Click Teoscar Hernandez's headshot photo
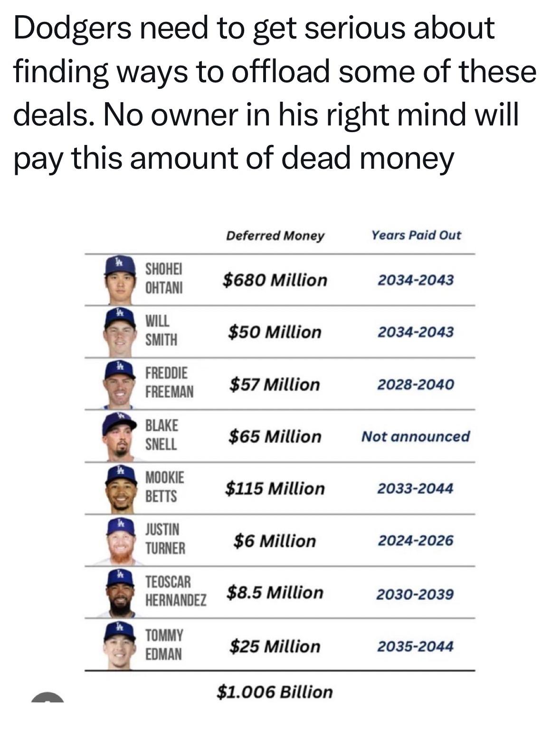Screen dimensions: 560x730 click(120, 593)
